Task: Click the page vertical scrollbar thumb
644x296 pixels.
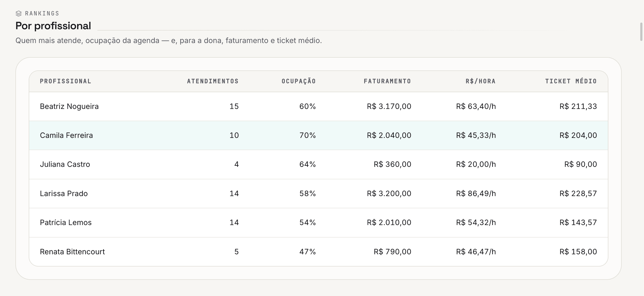Action: [641, 32]
